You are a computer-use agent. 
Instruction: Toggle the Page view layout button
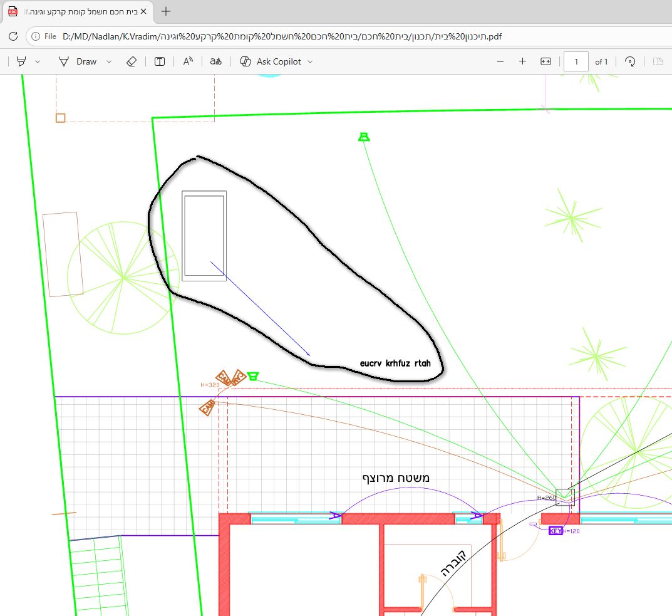[658, 61]
